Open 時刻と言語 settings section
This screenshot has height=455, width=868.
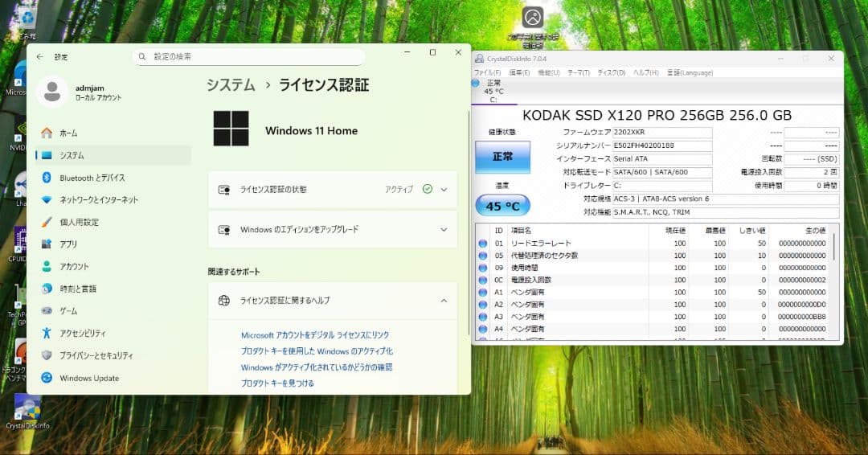tap(113, 289)
